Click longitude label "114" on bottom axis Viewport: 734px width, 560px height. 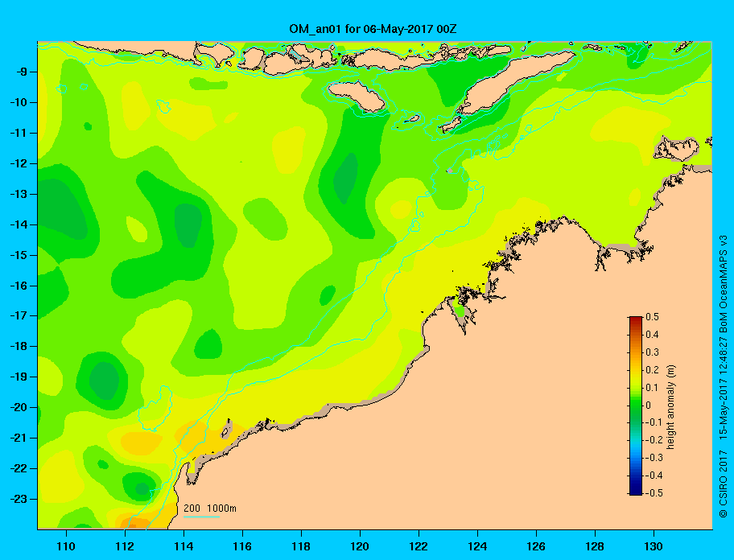point(183,546)
